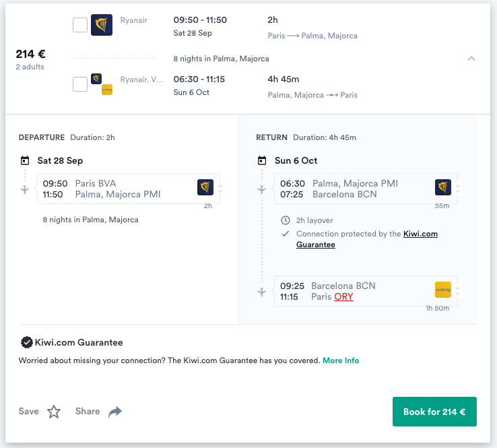Expand Barcelona to Paris ORY segment details

(458, 291)
